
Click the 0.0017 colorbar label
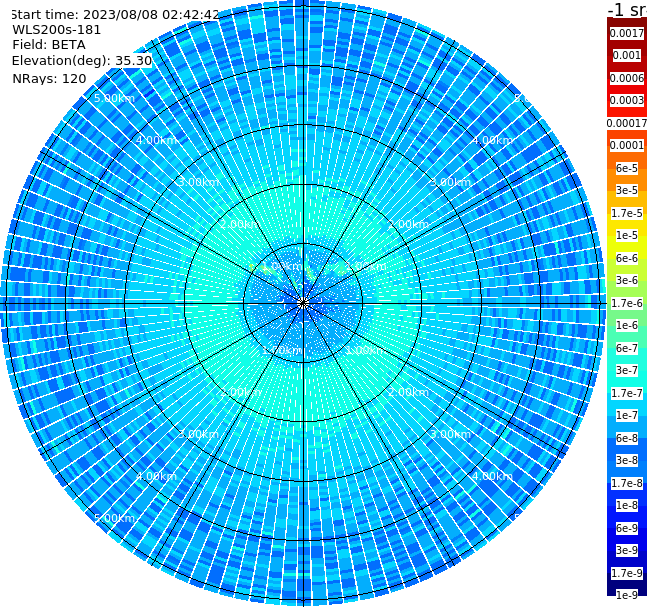tap(627, 33)
